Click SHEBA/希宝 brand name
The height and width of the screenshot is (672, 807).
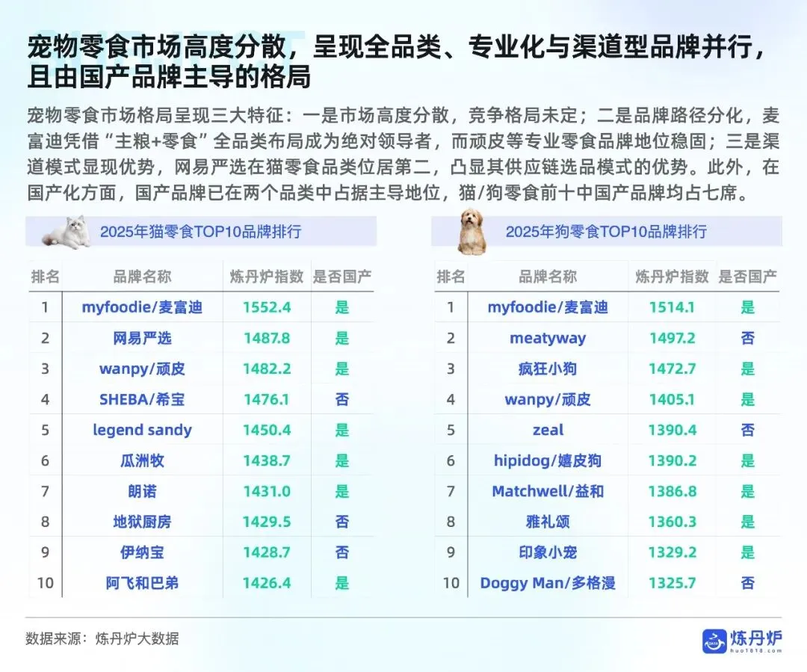tap(142, 400)
